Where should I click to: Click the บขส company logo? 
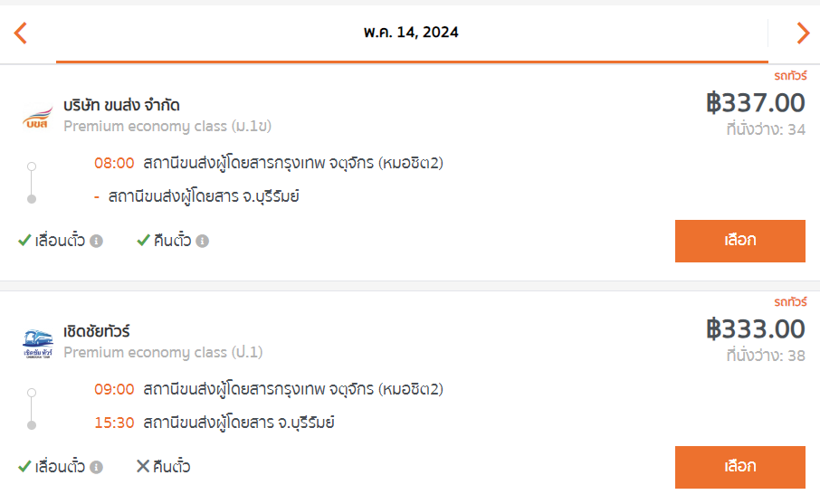[x=38, y=117]
